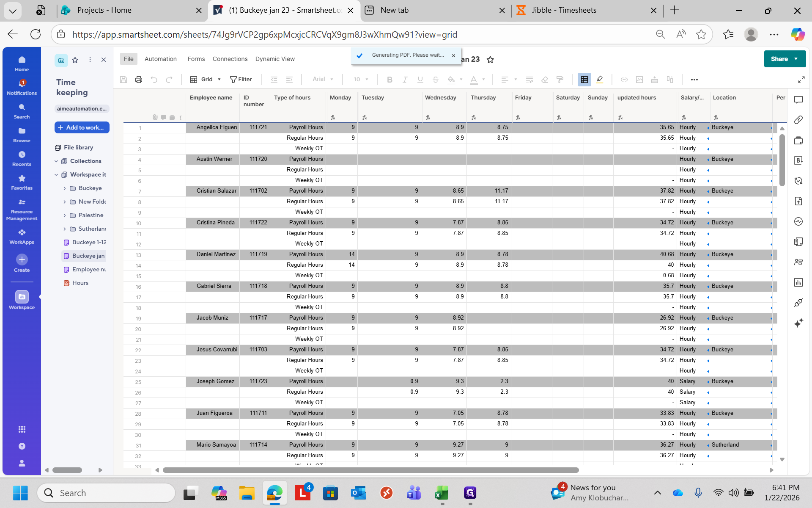
Task: Toggle the grid view button in the toolbar
Action: click(x=584, y=80)
